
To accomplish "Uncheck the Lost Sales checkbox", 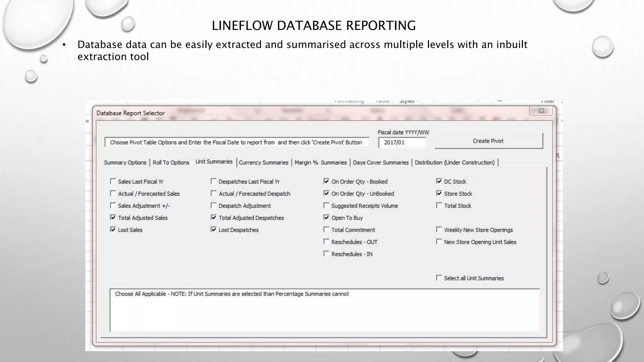I will (113, 230).
